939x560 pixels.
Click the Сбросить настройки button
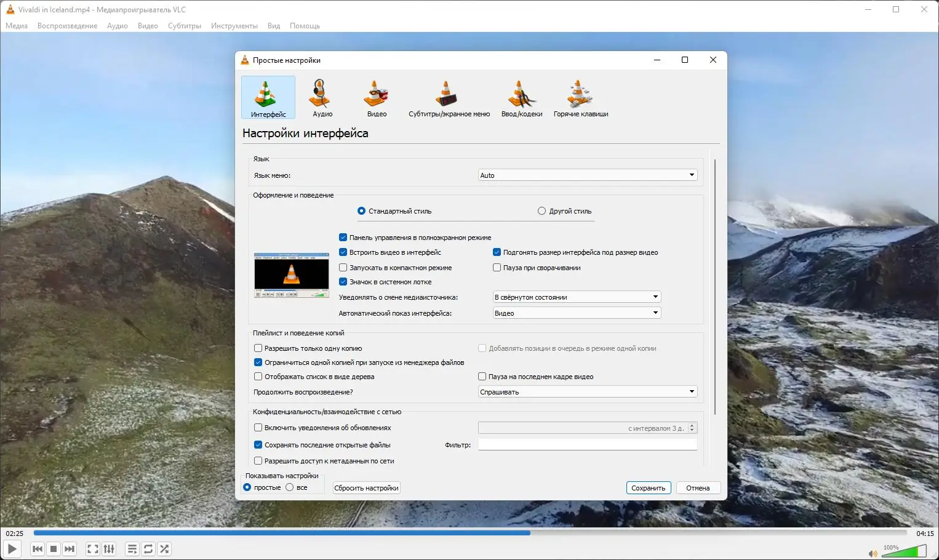pos(367,488)
